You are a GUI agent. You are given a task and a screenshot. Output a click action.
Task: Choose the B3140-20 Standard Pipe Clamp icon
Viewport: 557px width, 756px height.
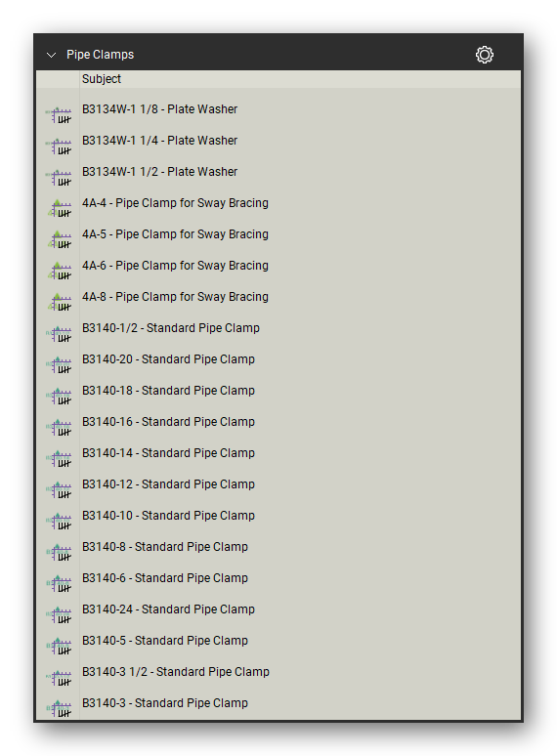pyautogui.click(x=59, y=364)
